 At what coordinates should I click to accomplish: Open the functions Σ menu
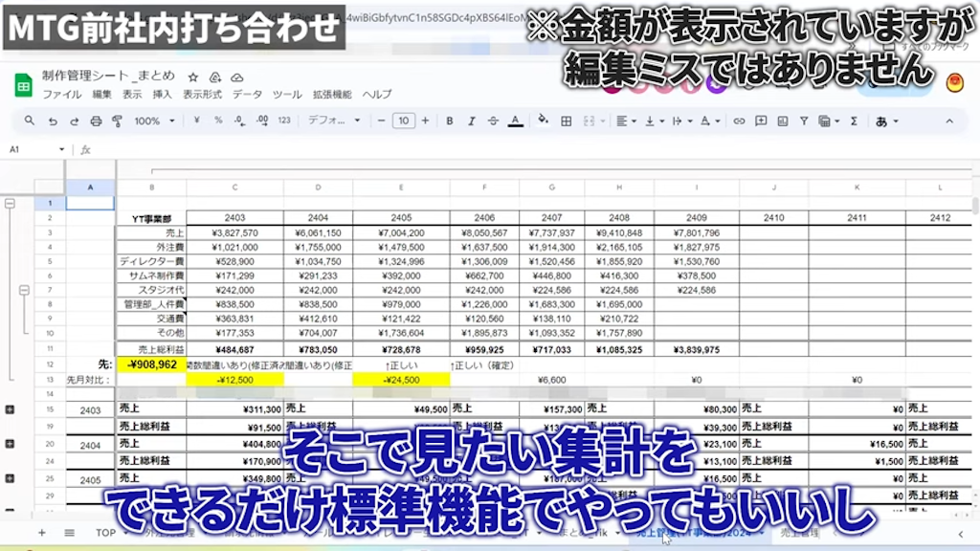coord(853,121)
